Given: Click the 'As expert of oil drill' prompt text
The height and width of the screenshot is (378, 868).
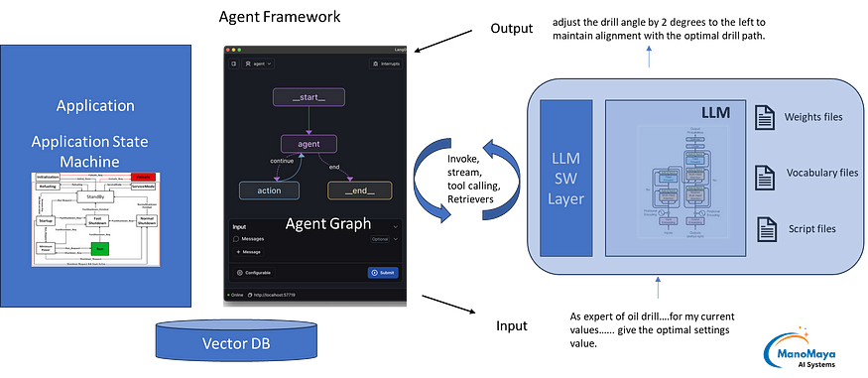Looking at the screenshot, I should 652,330.
